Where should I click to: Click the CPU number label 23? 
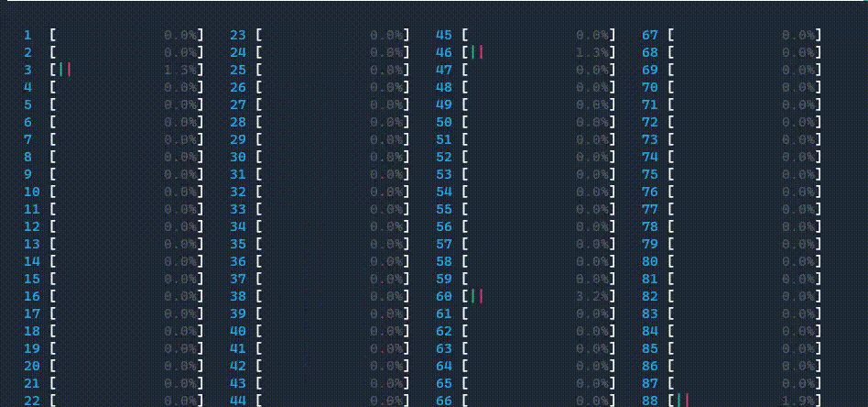pos(238,35)
